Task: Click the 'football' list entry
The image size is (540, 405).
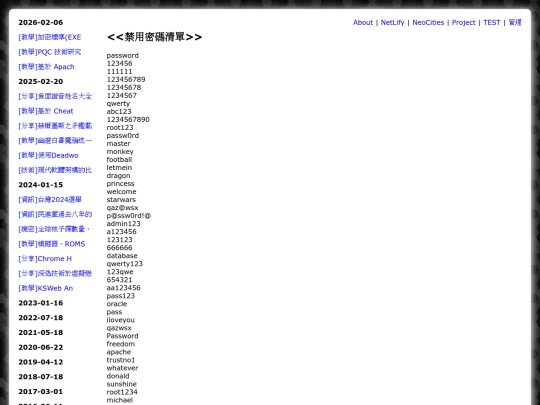Action: [119, 159]
